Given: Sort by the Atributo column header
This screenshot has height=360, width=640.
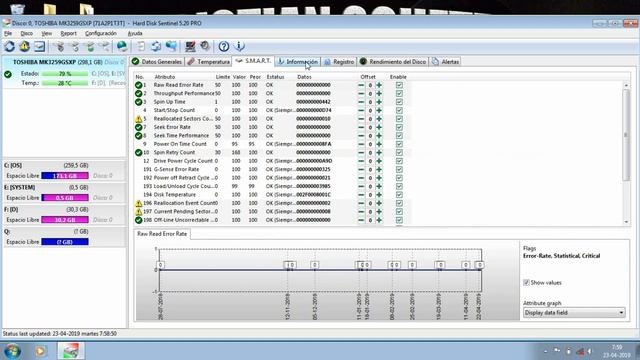Looking at the screenshot, I should [x=164, y=77].
